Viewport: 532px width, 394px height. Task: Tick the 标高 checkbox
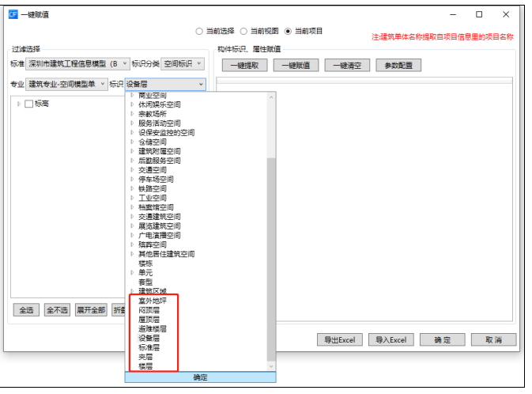coord(28,104)
